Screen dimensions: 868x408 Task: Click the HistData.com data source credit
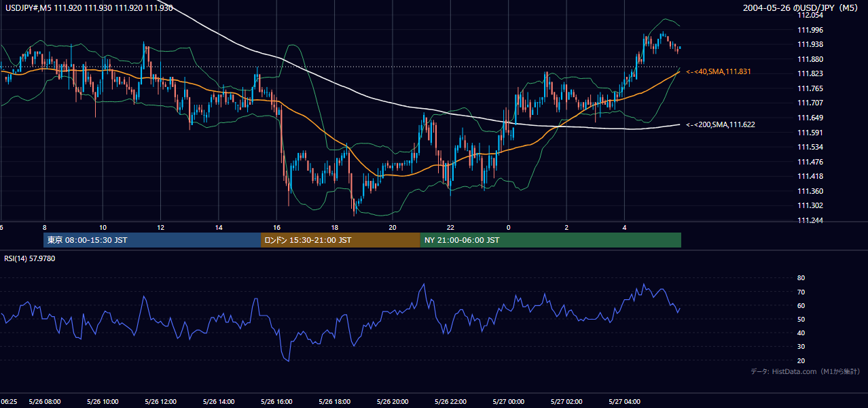tap(805, 371)
